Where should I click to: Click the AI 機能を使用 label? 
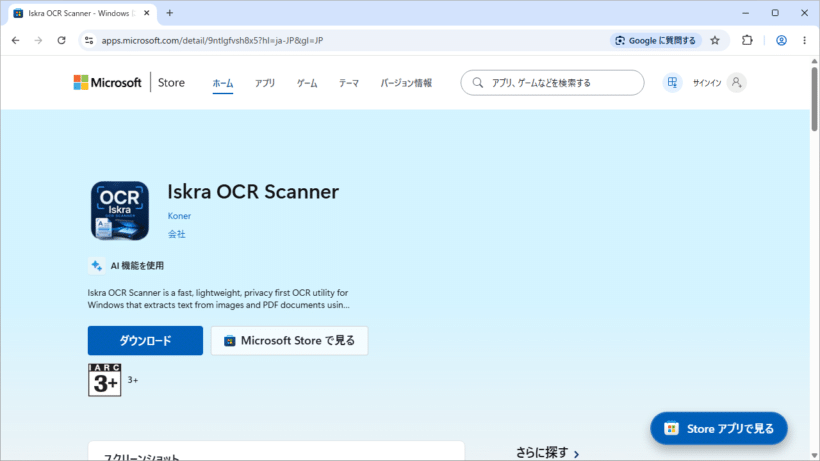pyautogui.click(x=137, y=266)
